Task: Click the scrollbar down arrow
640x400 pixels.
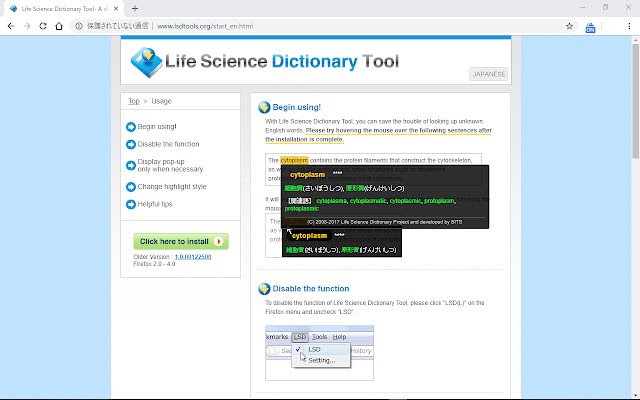Action: click(636, 395)
